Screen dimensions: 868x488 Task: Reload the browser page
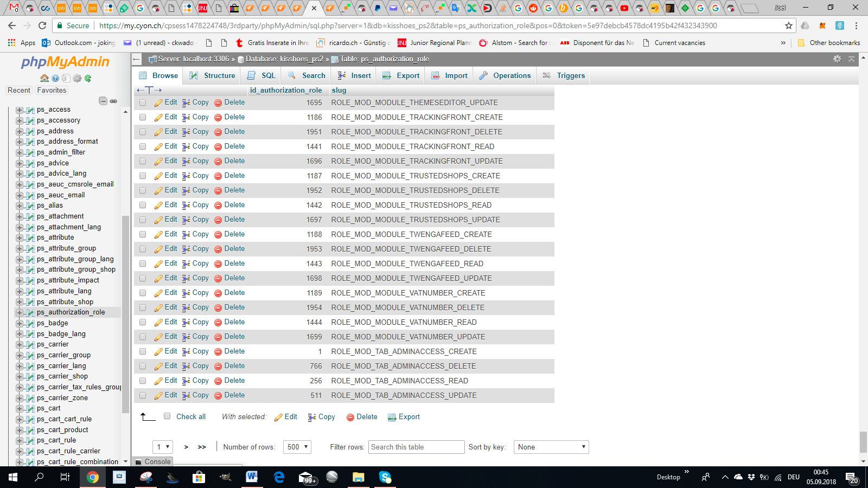coord(42,25)
